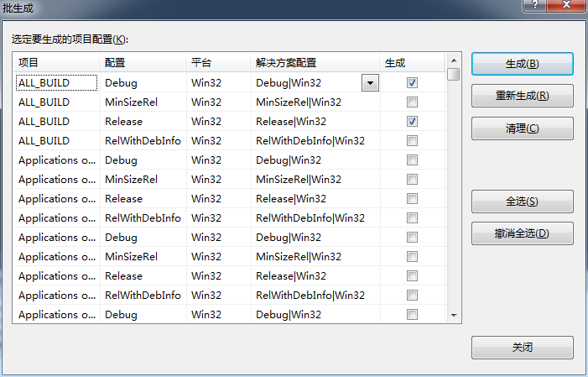Click the Win32 platform cell of ALL_BUILD Debug
Screen dimensions: 588x377
(218, 82)
